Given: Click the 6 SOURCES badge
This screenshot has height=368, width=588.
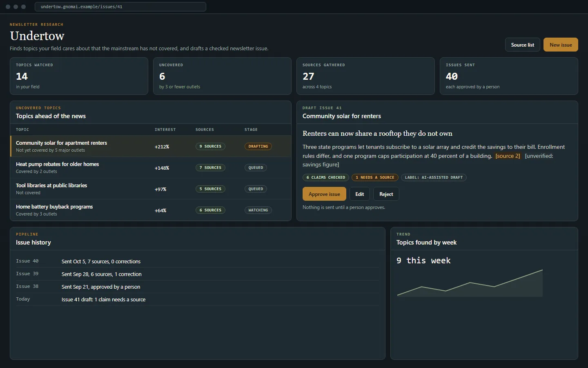Looking at the screenshot, I should click(x=210, y=210).
